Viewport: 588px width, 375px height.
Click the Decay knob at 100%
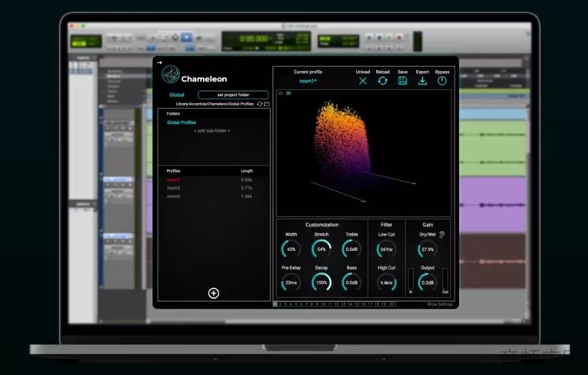point(322,282)
